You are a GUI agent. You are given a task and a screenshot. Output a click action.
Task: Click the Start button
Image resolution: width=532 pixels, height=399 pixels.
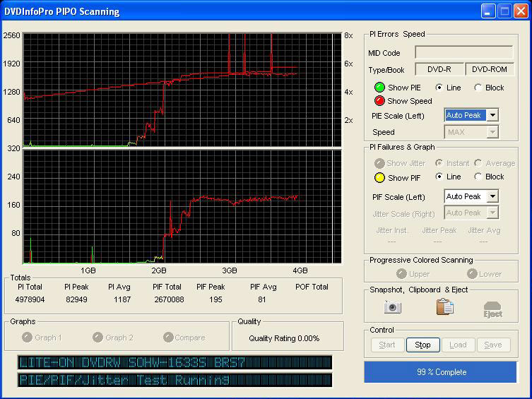(387, 345)
